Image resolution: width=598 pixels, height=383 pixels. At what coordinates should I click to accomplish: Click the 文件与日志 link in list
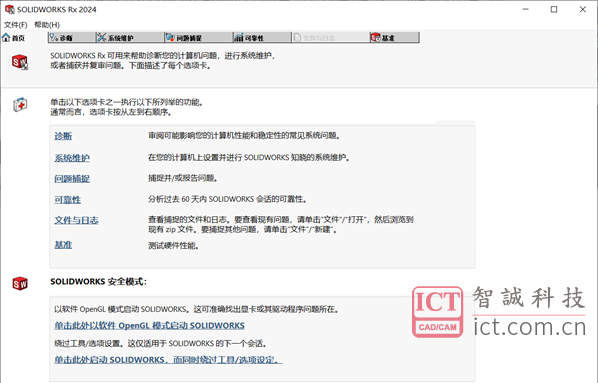[76, 220]
